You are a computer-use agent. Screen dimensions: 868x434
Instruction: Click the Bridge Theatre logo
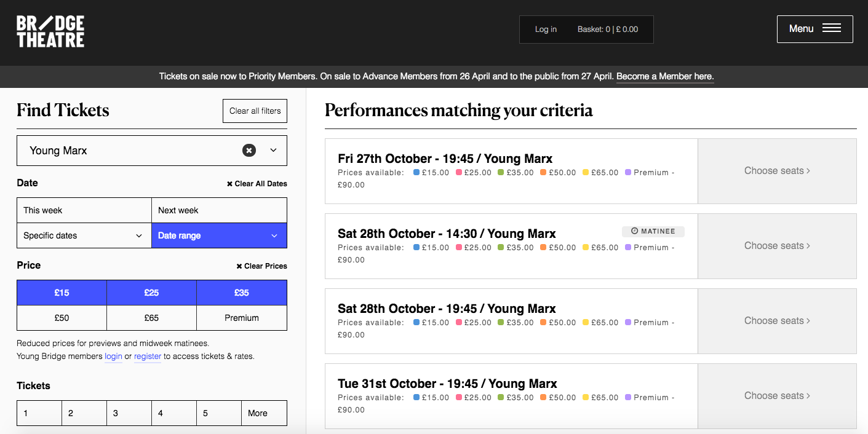pos(50,32)
